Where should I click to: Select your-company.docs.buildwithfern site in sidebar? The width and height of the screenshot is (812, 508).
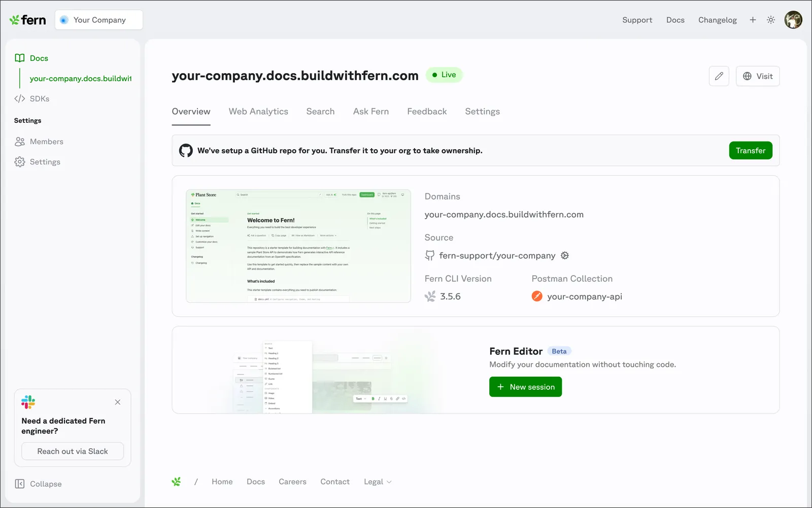click(x=80, y=79)
